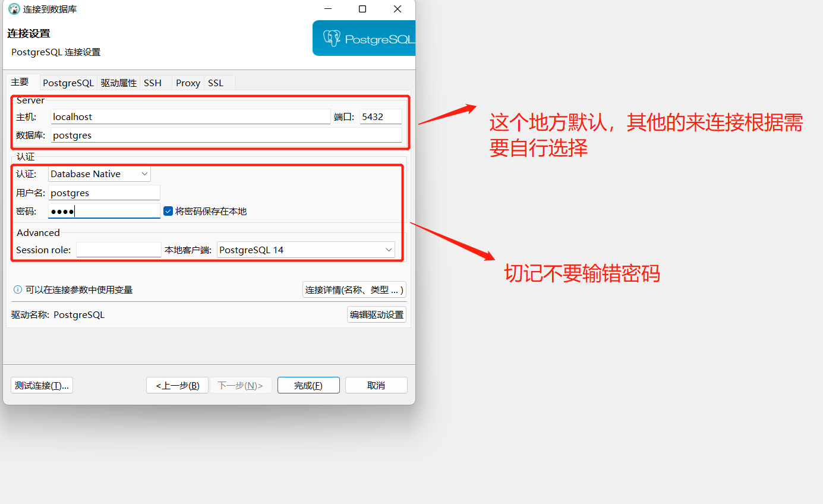
Task: Focus the 数据库 postgres field
Action: (x=226, y=136)
